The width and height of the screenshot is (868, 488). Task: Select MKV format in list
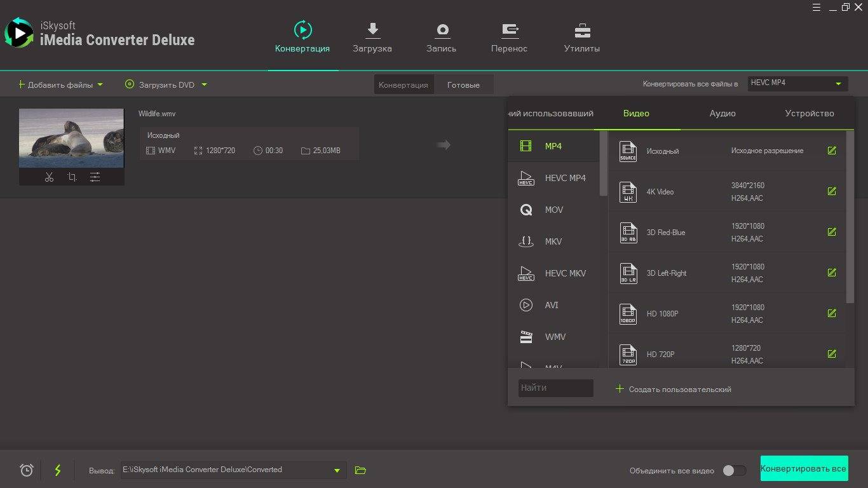tap(553, 241)
